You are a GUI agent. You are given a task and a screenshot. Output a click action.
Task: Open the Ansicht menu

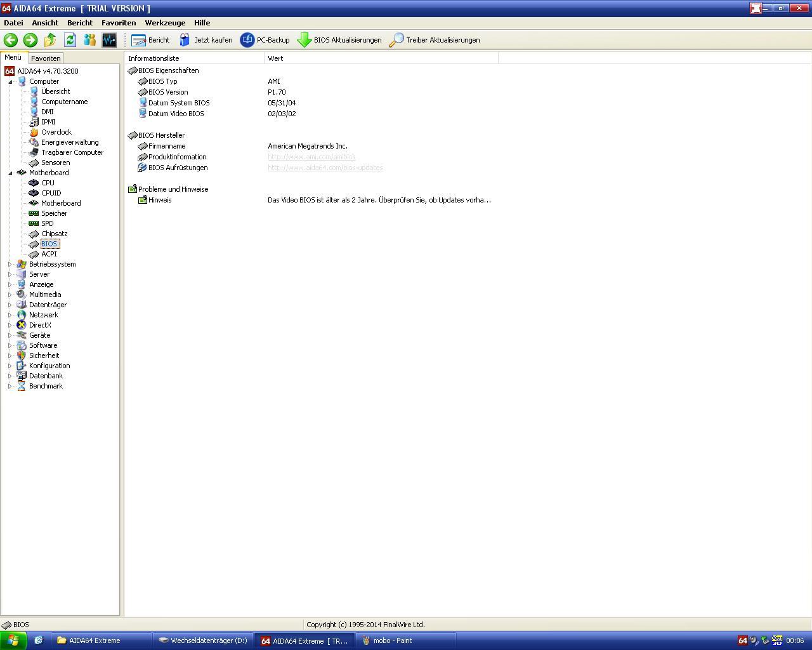coord(45,23)
